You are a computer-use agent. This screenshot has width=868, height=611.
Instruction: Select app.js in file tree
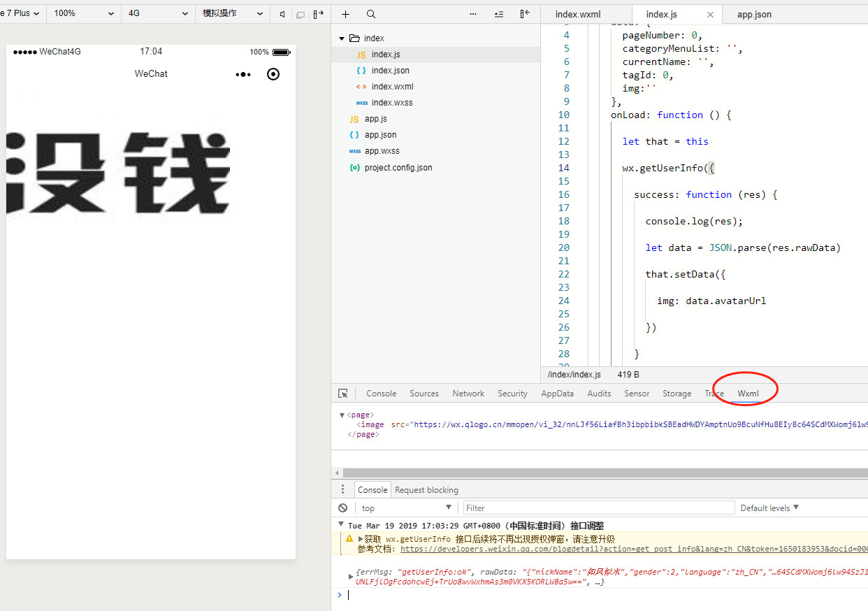(375, 119)
